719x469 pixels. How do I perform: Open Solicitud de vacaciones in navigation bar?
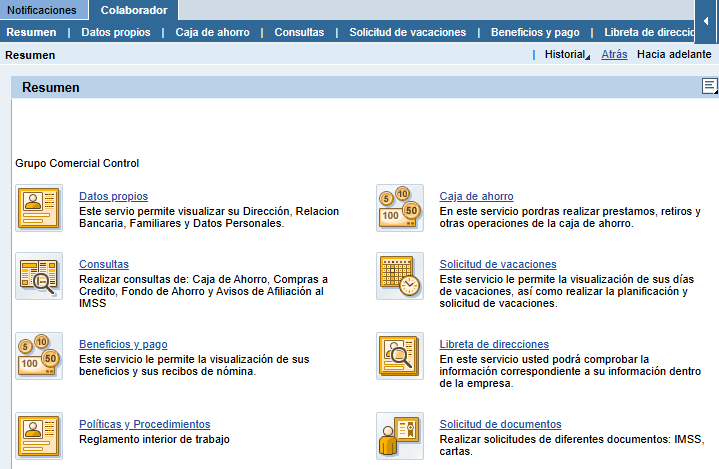point(407,32)
